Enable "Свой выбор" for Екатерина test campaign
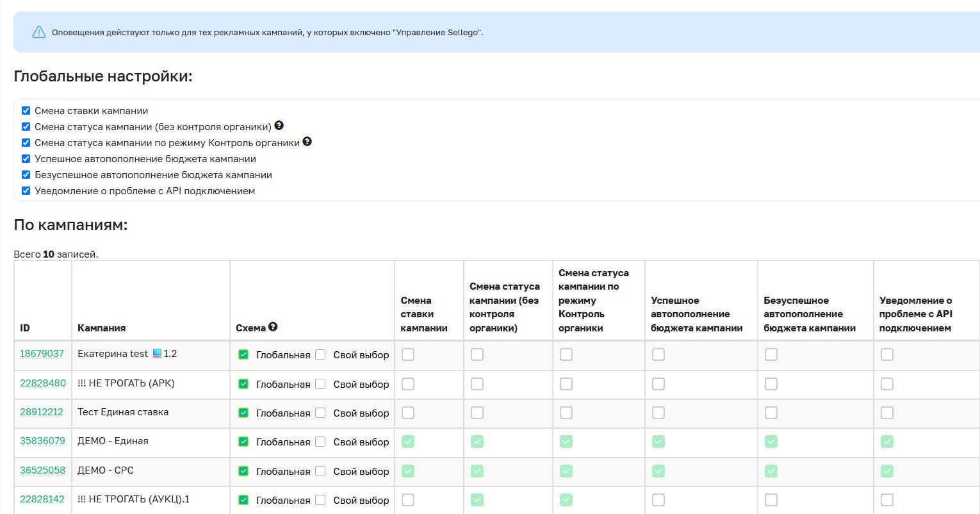This screenshot has height=514, width=980. click(x=320, y=354)
